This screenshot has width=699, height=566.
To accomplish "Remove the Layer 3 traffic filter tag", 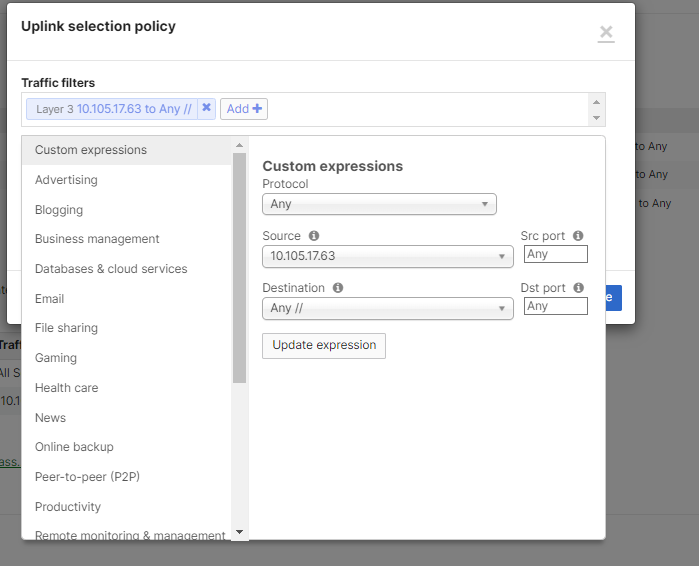I will point(206,108).
